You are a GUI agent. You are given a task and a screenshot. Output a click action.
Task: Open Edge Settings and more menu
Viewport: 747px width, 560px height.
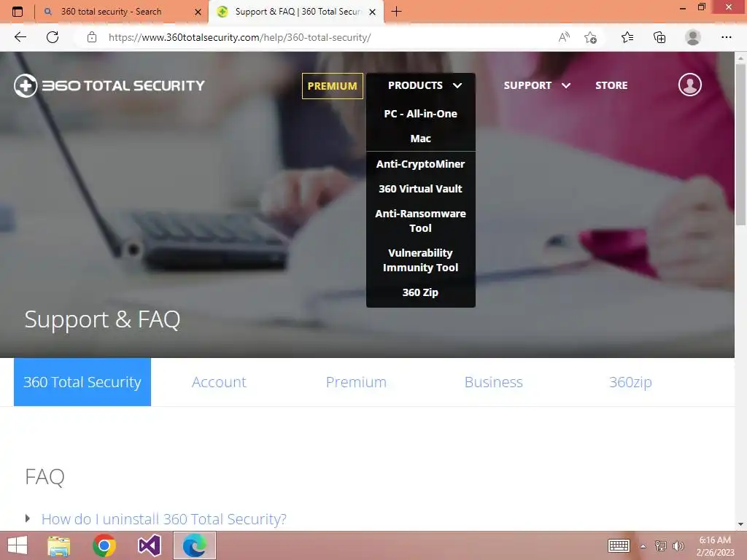click(726, 37)
